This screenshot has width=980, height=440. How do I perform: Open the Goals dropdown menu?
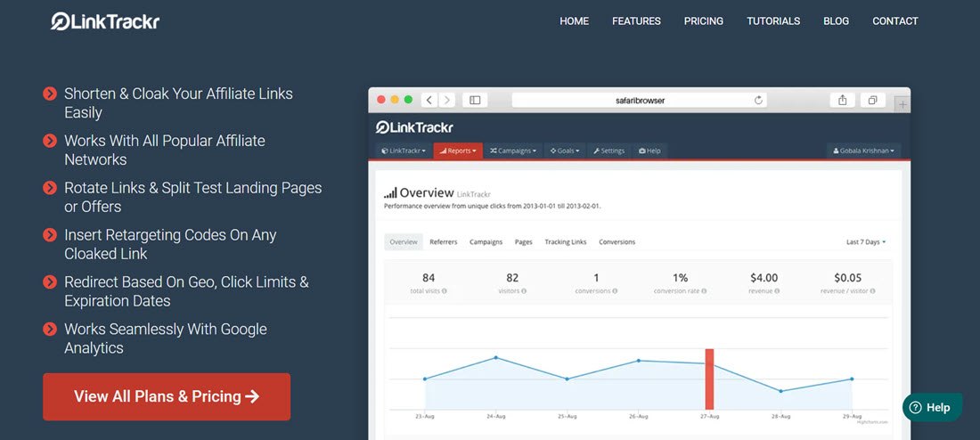[x=564, y=151]
